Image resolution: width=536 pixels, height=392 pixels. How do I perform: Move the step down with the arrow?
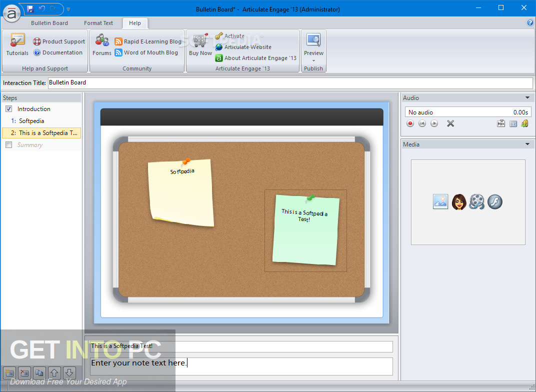(x=69, y=372)
